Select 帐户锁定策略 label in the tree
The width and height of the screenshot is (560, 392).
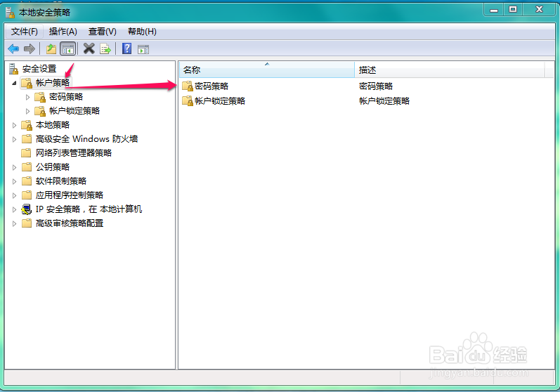[x=74, y=111]
